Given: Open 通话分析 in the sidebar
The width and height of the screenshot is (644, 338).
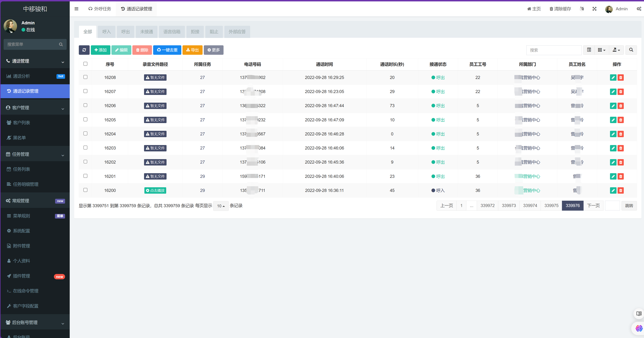Looking at the screenshot, I should click(35, 76).
